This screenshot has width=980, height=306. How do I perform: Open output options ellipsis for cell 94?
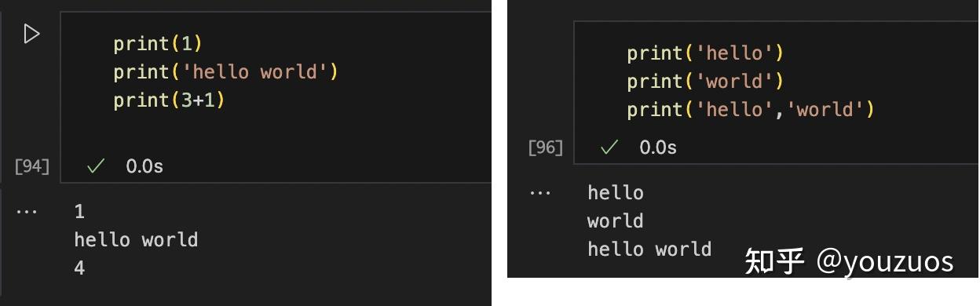pyautogui.click(x=26, y=212)
